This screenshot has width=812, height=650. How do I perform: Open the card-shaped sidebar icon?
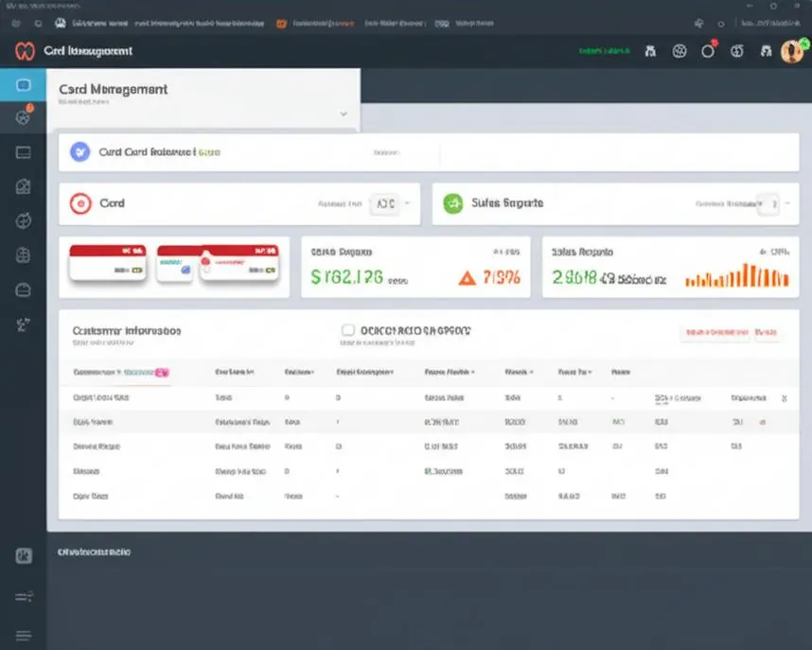tap(24, 152)
